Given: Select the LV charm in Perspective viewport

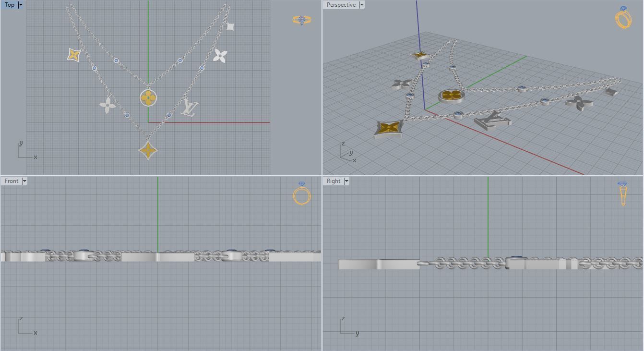Looking at the screenshot, I should tap(492, 120).
